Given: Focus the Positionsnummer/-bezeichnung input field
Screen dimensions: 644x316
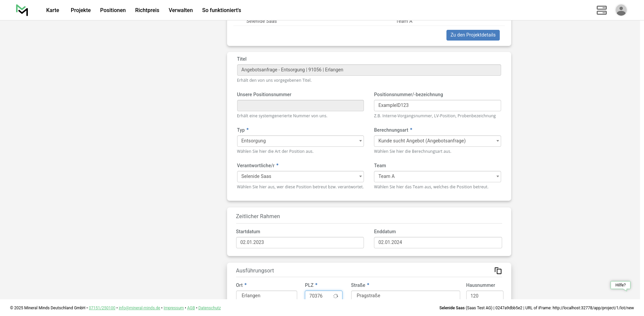Looking at the screenshot, I should pos(437,106).
